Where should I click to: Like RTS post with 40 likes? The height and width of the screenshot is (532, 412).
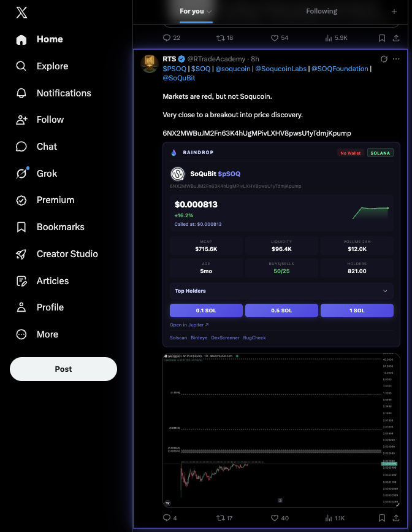(x=280, y=518)
